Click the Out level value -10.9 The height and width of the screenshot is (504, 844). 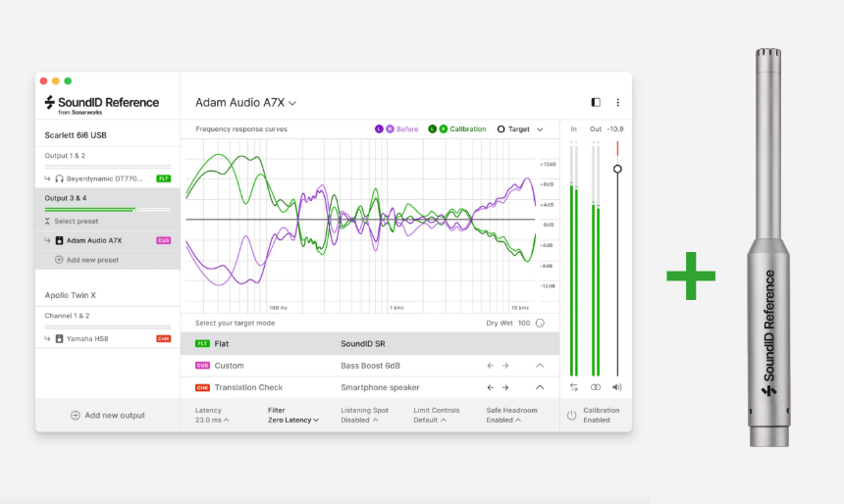(x=615, y=129)
